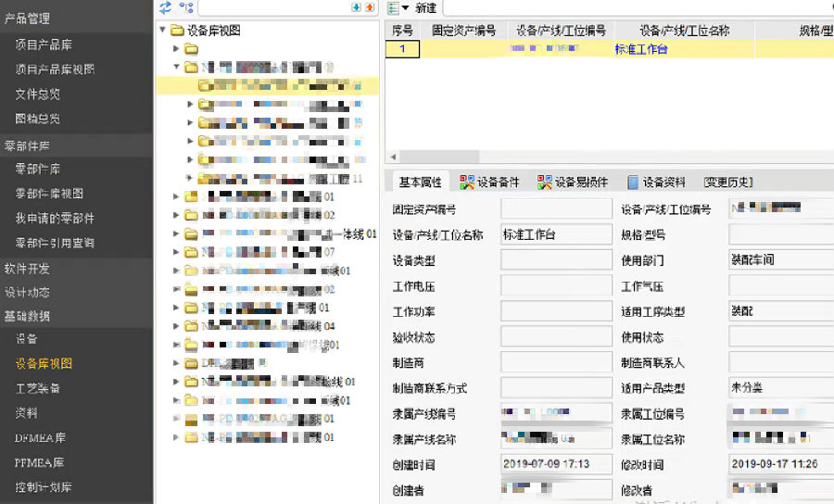Click the table's horizontal scrollbar left arrow

click(x=393, y=157)
